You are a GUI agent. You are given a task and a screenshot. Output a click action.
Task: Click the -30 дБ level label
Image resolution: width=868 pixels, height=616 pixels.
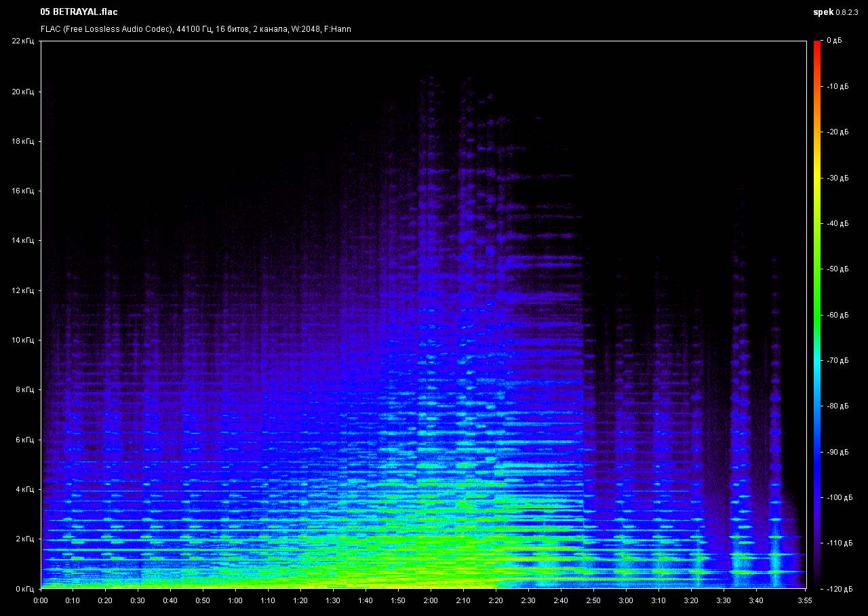click(837, 178)
